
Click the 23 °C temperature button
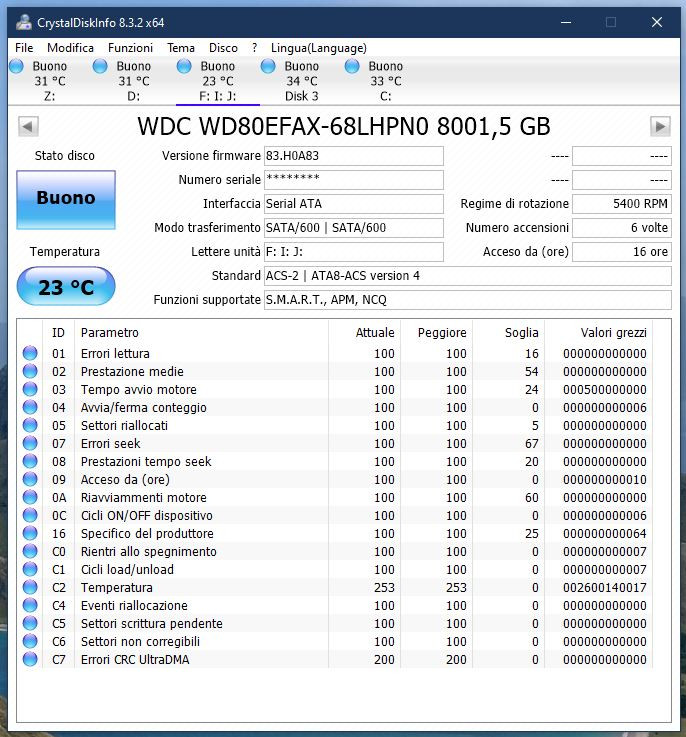(66, 286)
